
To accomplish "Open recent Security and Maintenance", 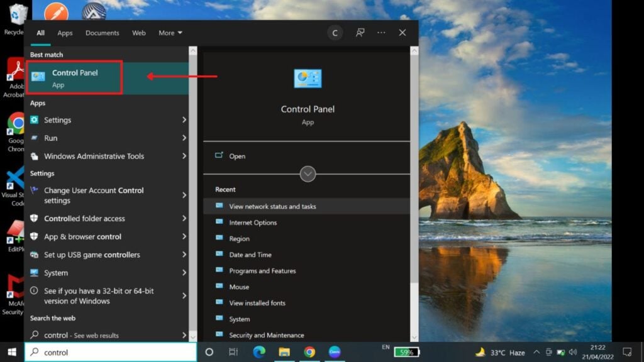I will (306, 335).
